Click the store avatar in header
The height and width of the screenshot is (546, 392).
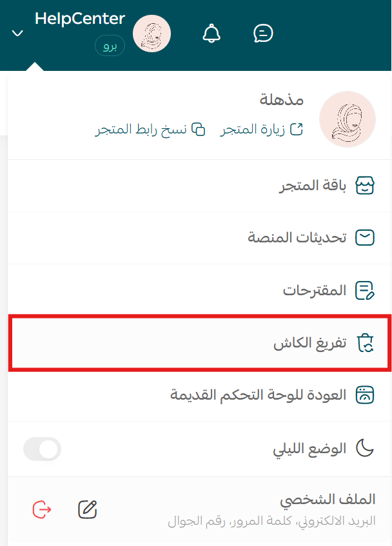(152, 34)
